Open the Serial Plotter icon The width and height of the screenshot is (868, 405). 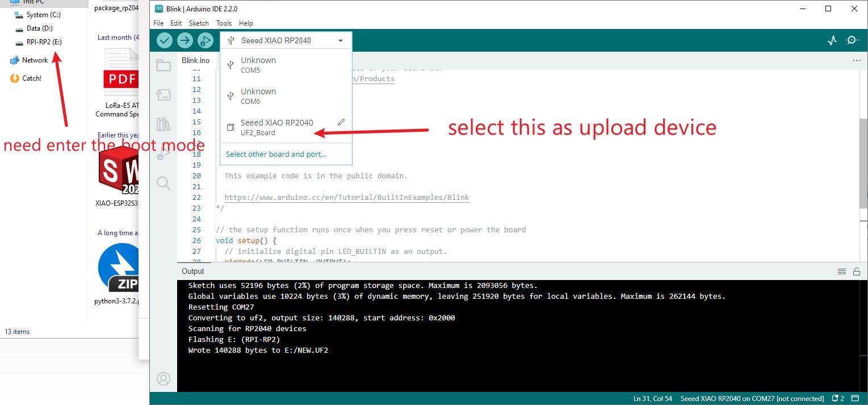[x=832, y=40]
